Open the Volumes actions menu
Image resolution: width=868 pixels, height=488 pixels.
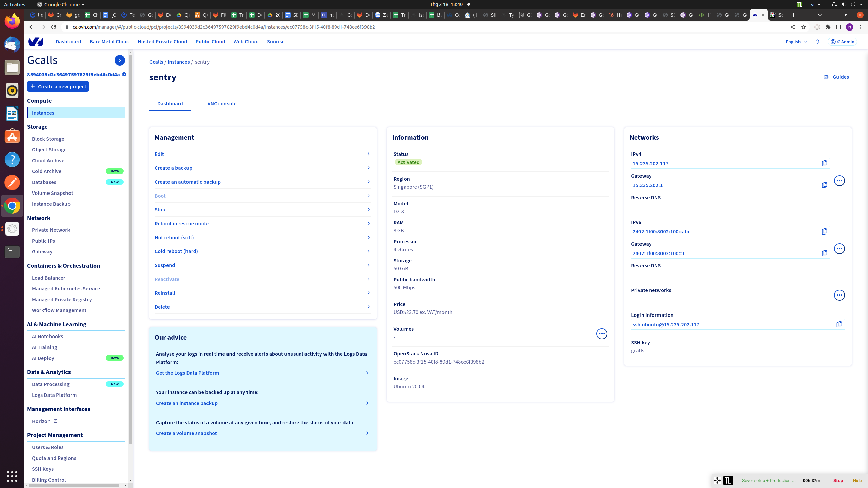(601, 334)
